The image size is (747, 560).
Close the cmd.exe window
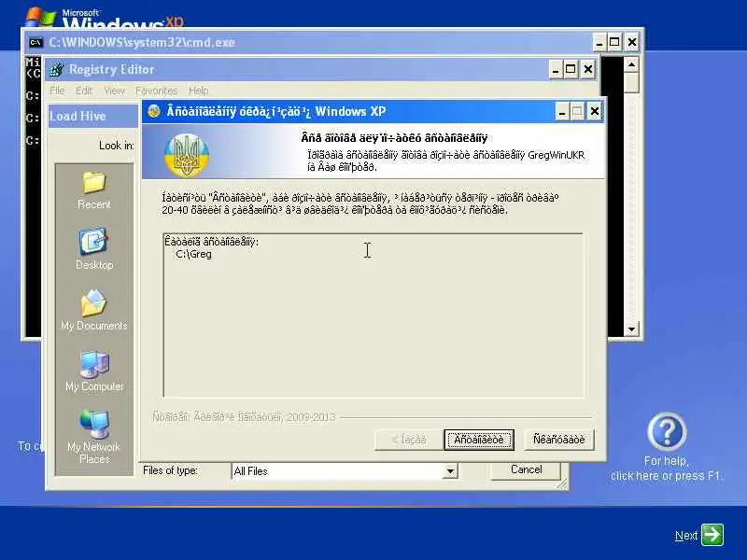click(x=632, y=42)
